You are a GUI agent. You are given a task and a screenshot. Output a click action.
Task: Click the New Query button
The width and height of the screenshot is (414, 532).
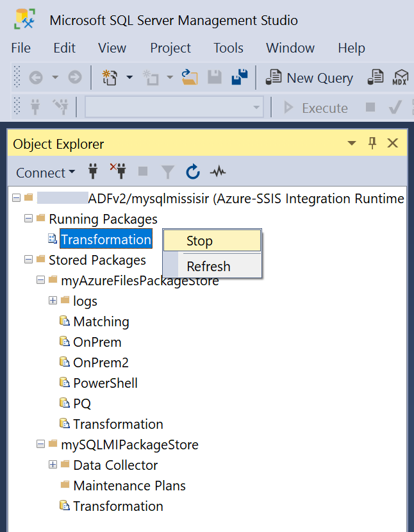click(x=309, y=78)
